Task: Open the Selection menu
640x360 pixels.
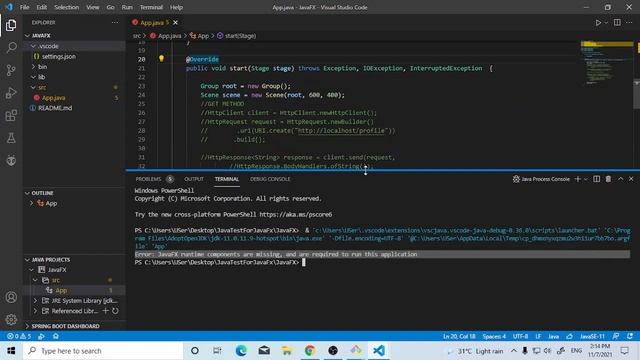Action: tap(67, 7)
